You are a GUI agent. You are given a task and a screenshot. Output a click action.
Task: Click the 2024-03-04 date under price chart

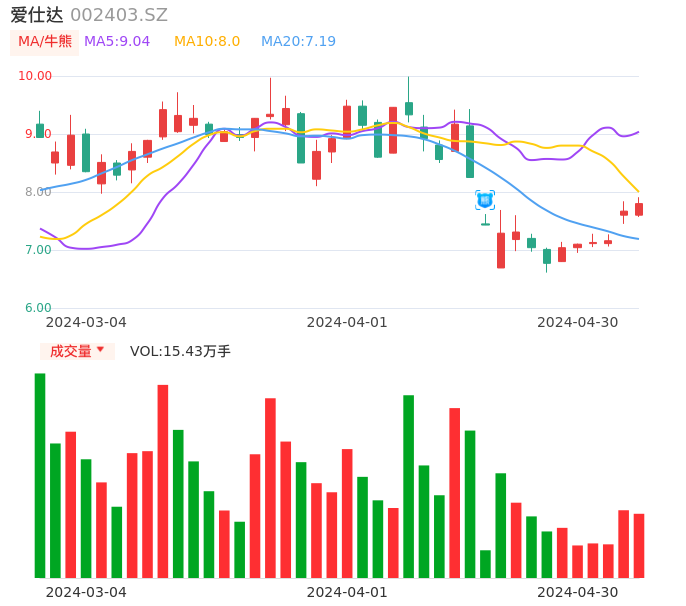coord(86,322)
